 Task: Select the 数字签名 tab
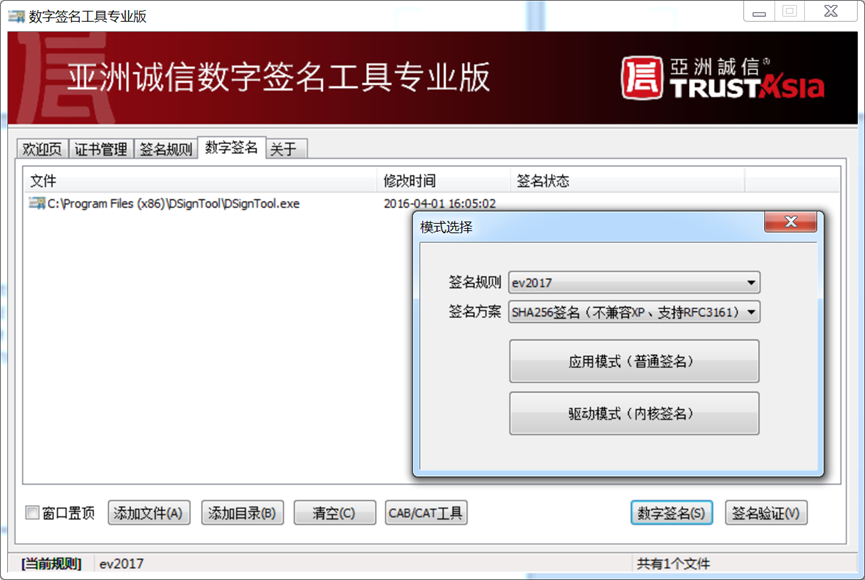click(x=231, y=148)
